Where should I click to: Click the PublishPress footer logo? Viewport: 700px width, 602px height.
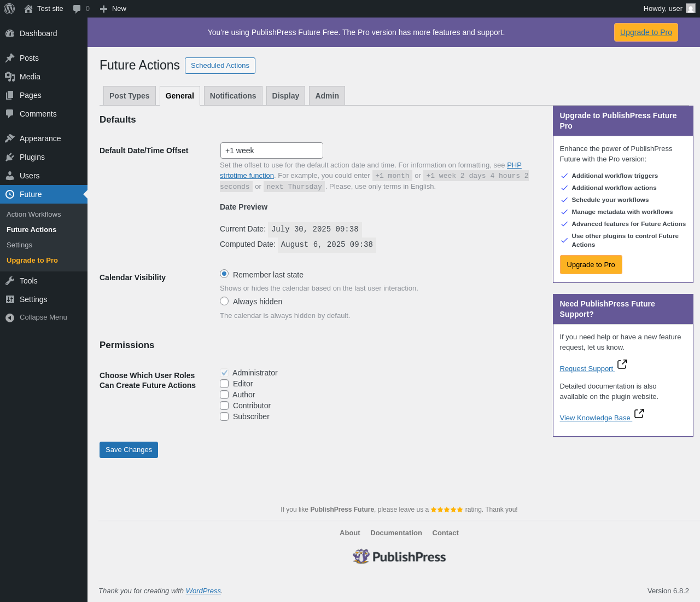pyautogui.click(x=399, y=557)
